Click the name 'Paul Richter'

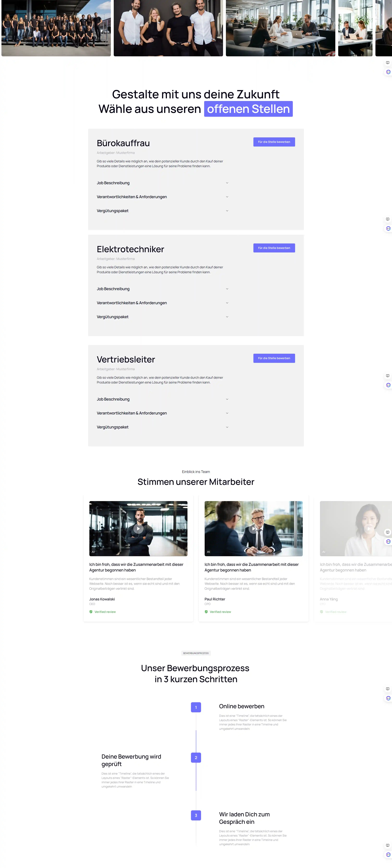215,599
